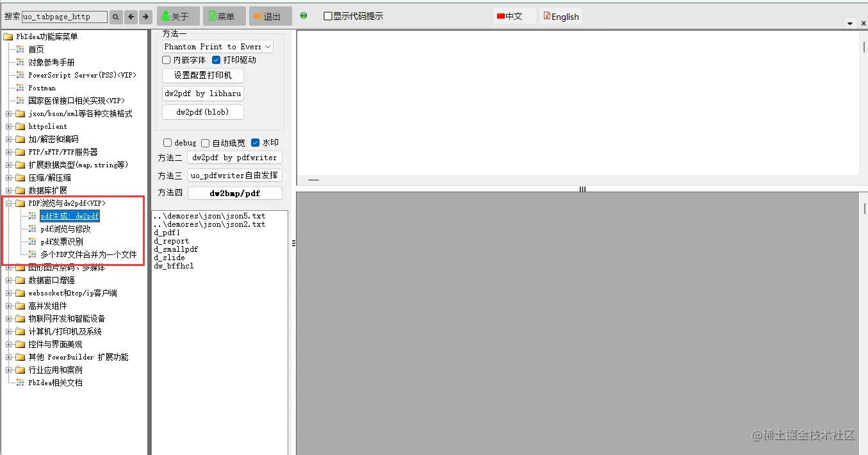Check the 内嵌字体 checkbox
Image resolution: width=868 pixels, height=455 pixels.
tap(167, 59)
